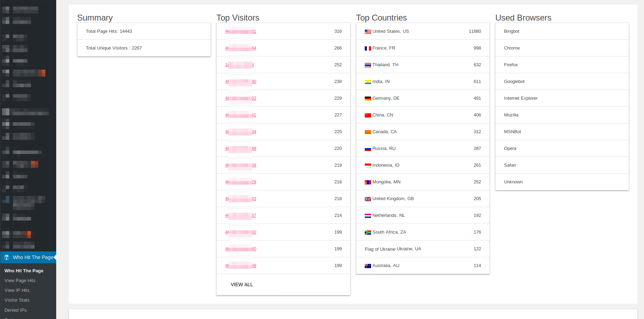Image resolution: width=644 pixels, height=319 pixels.
Task: Click the Firefox browser row
Action: tap(562, 65)
